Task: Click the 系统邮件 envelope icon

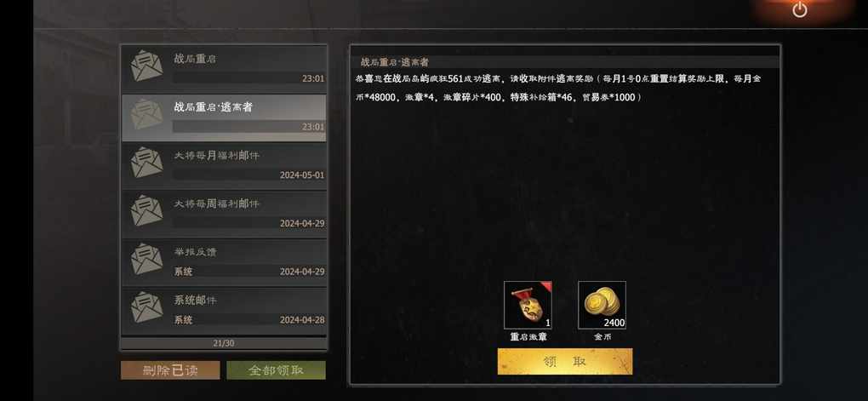Action: coord(146,306)
